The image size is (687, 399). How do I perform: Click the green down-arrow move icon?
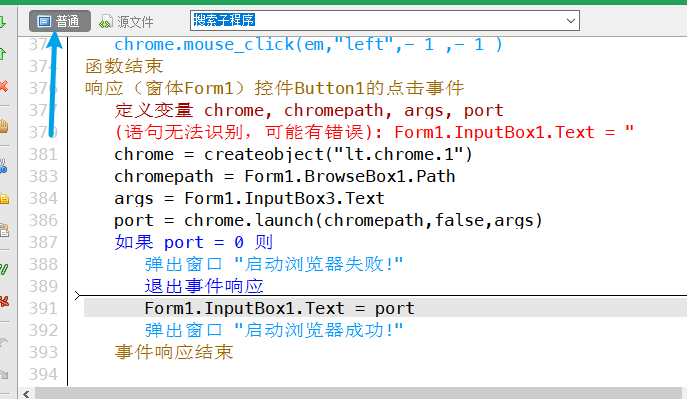point(3,22)
